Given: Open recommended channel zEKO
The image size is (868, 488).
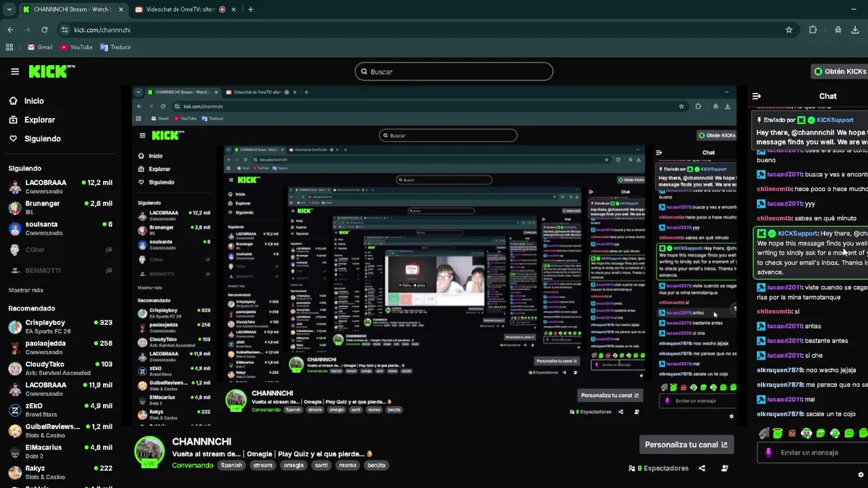Looking at the screenshot, I should coord(60,410).
